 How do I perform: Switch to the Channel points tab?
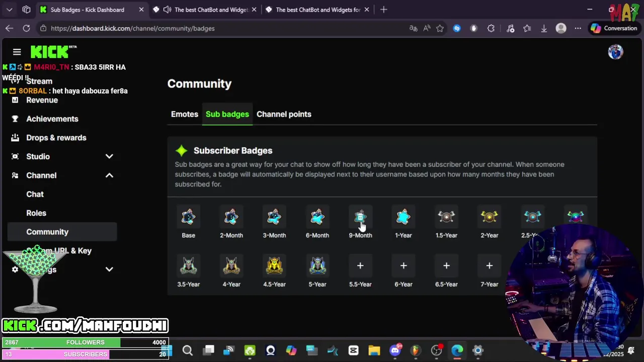tap(284, 114)
